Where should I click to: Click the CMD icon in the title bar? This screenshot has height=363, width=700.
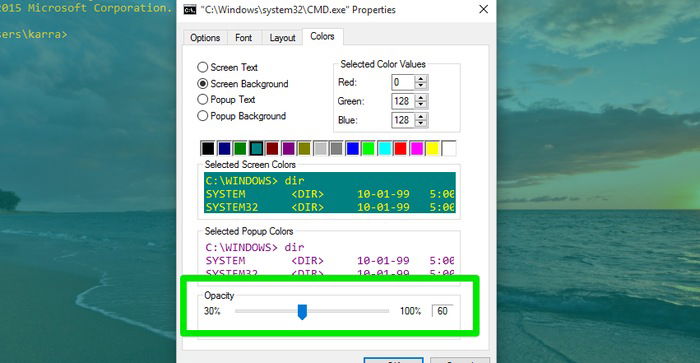tap(190, 9)
